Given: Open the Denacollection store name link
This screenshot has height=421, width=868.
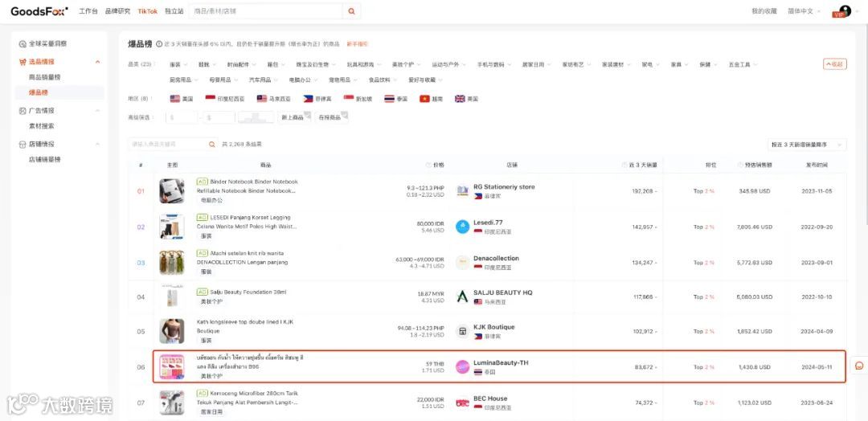Looking at the screenshot, I should tap(496, 259).
